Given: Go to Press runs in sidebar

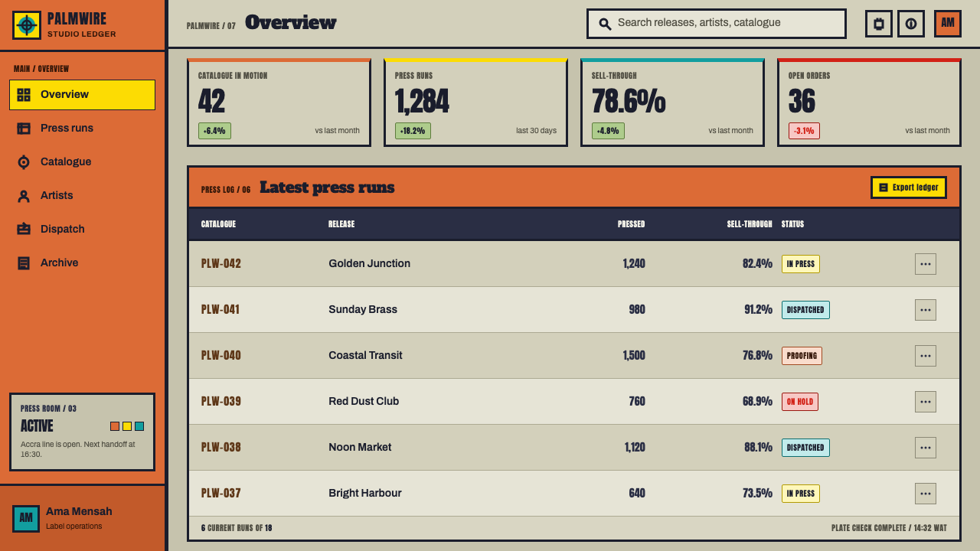Looking at the screenshot, I should 82,129.
